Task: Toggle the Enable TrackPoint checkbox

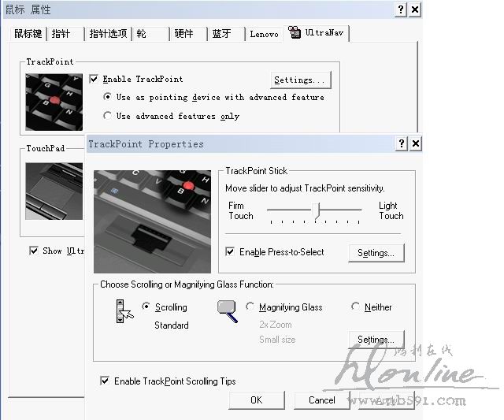Action: click(x=94, y=80)
